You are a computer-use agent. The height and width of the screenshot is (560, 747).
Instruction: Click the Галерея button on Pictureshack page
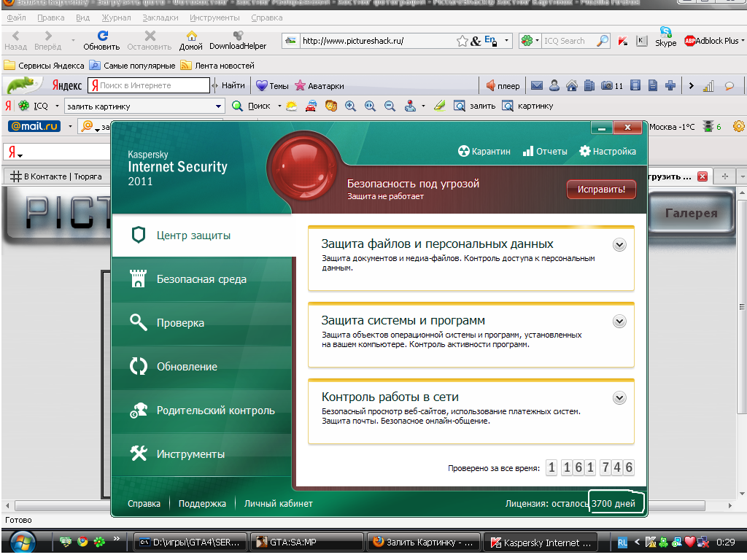(692, 213)
